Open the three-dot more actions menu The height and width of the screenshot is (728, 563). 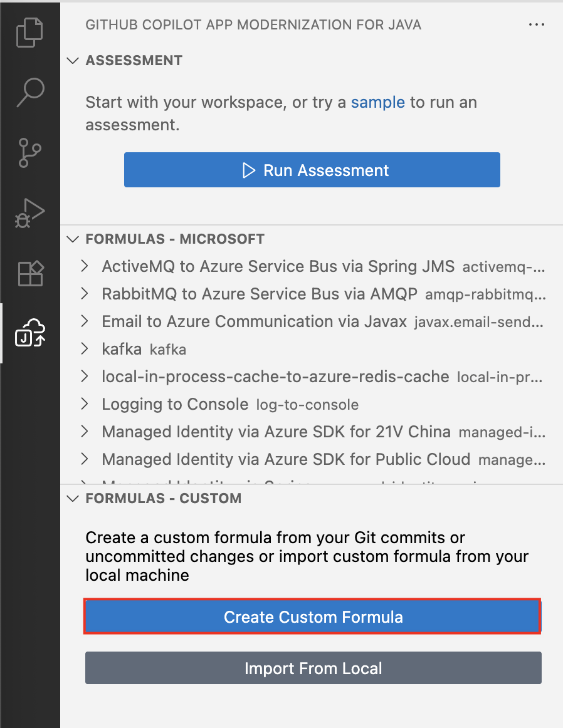537,24
